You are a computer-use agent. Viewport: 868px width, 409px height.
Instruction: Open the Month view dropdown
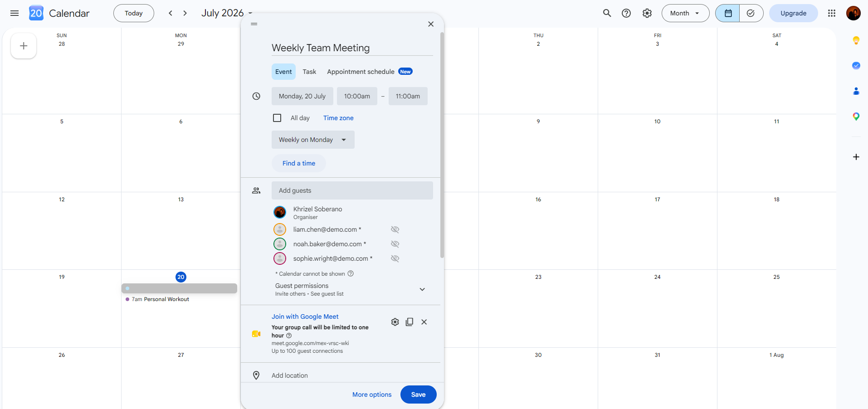point(685,13)
